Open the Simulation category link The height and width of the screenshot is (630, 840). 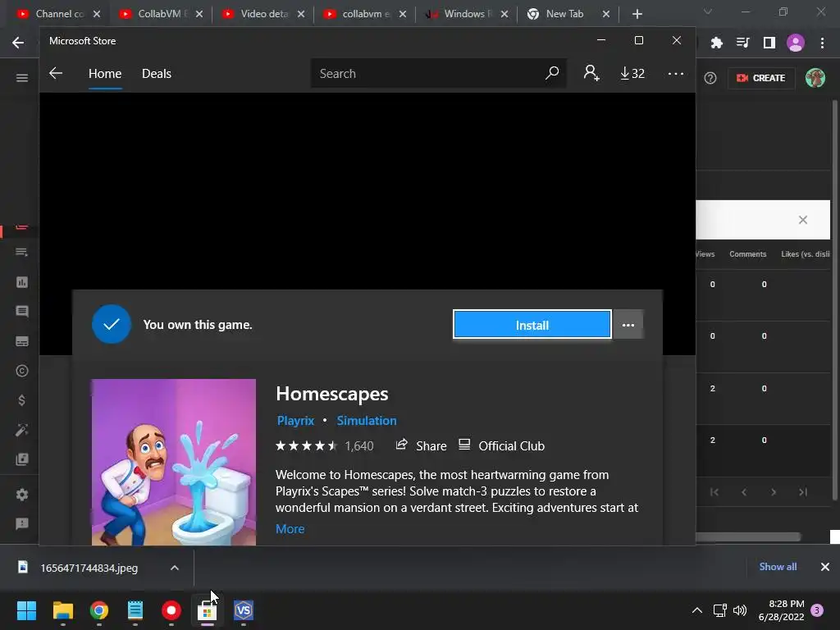point(367,421)
